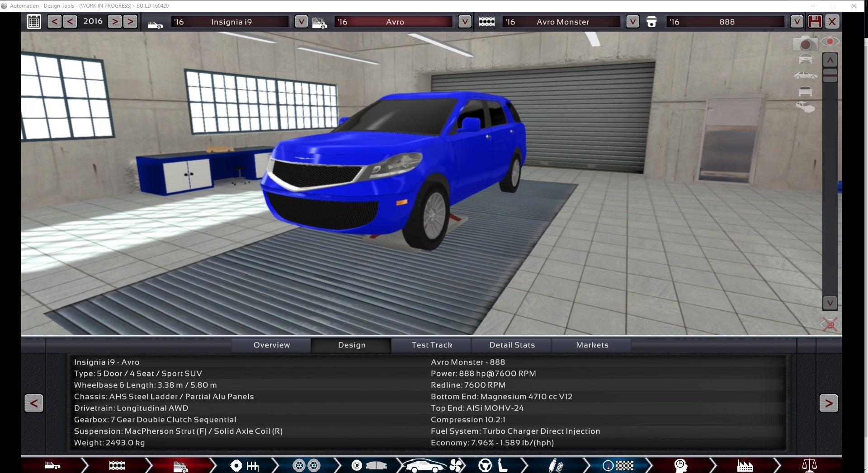Click the engine variant icon beside 888
868x473 pixels.
click(x=651, y=22)
